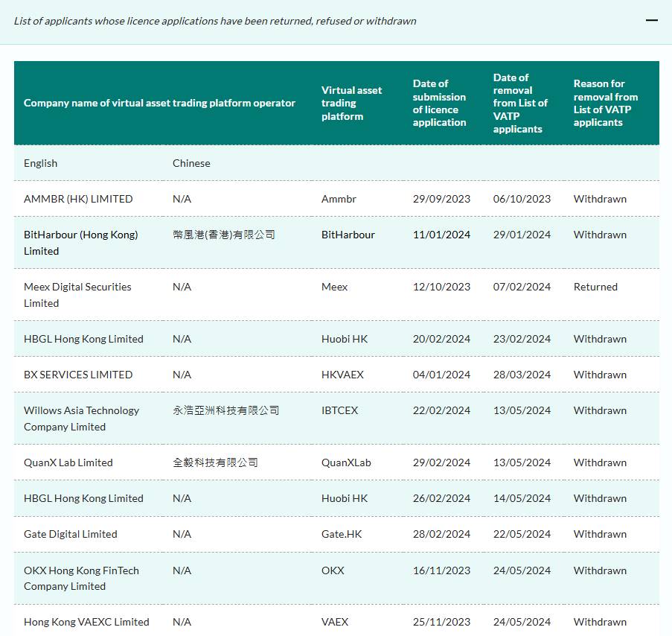Screen dimensions: 672x636
Task: Click the submission date 26/02/2024
Action: tap(441, 498)
